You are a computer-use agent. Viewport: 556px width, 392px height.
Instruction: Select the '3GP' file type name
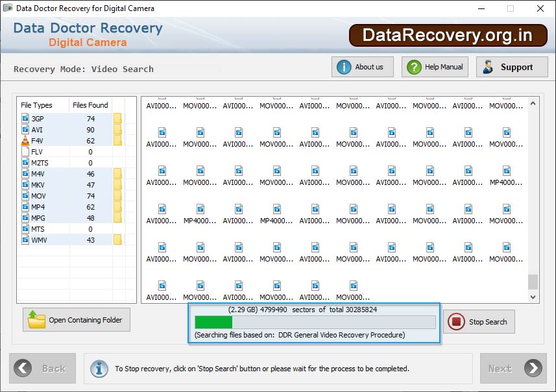[38, 119]
